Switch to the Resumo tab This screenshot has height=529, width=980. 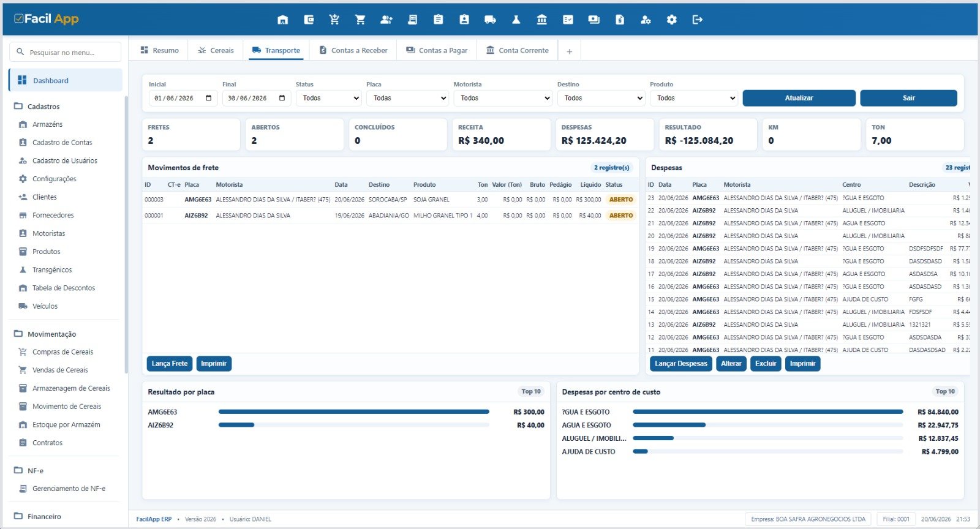pos(160,50)
